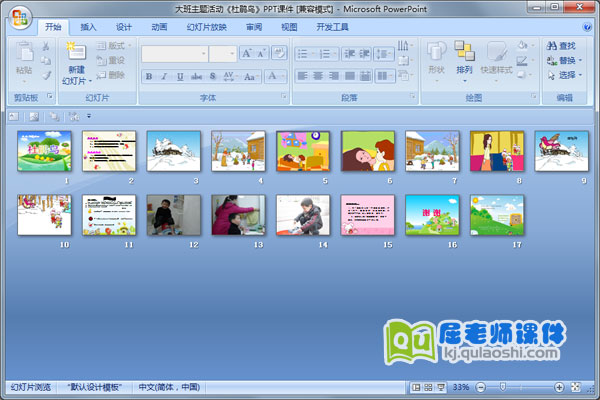600x400 pixels.
Task: Open the Line Spacing dropdown
Action: [384, 54]
